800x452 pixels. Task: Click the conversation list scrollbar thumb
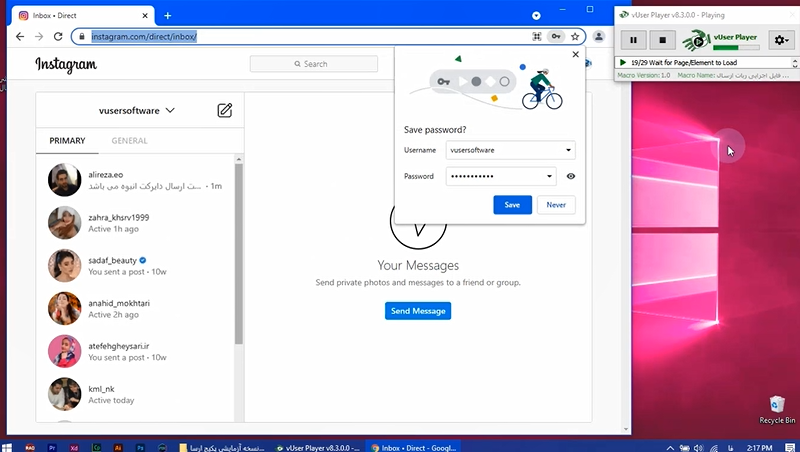point(238,253)
